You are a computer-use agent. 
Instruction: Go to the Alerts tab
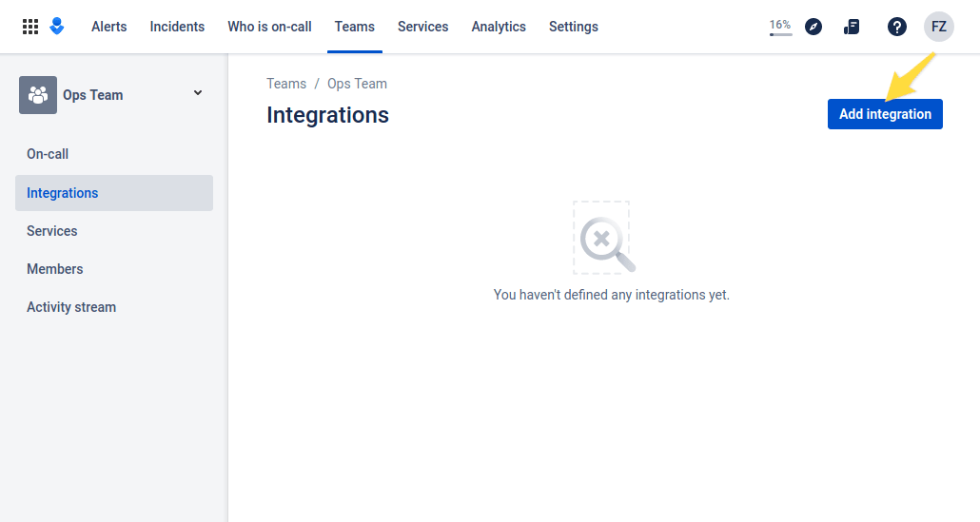tap(108, 27)
